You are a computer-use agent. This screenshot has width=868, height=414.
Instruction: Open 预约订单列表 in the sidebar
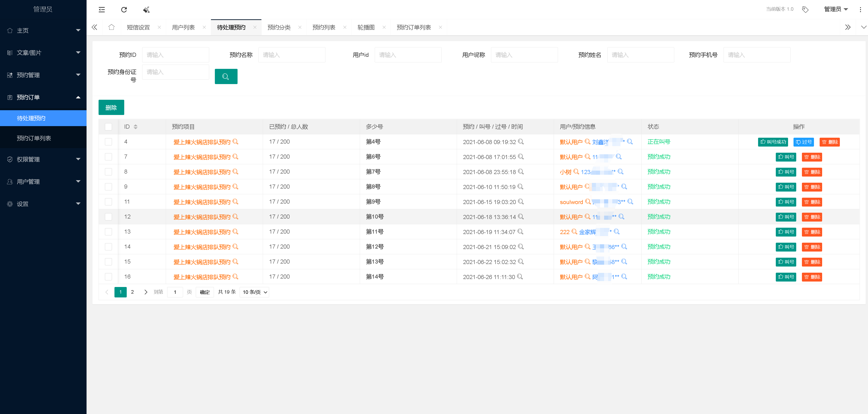click(x=34, y=138)
